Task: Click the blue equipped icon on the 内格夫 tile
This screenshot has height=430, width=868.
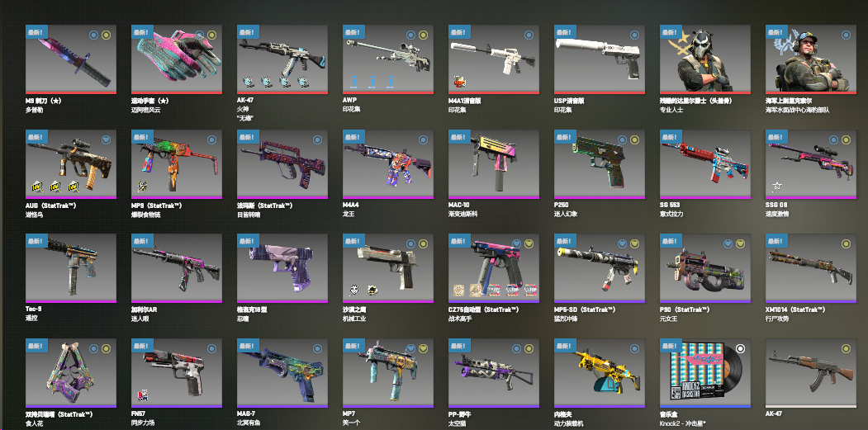Action: pyautogui.click(x=634, y=348)
